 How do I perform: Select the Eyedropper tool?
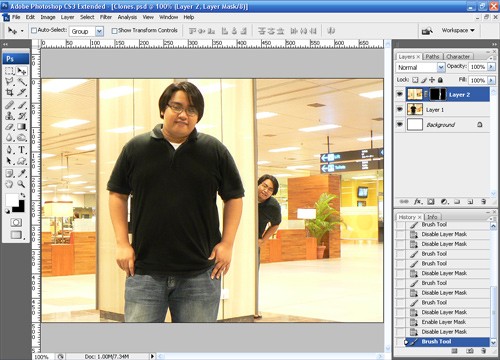[x=22, y=173]
